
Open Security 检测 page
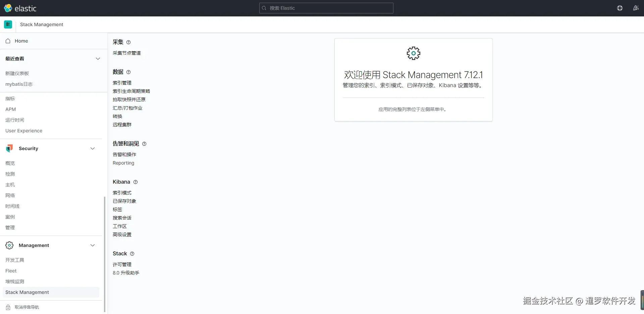pos(10,174)
